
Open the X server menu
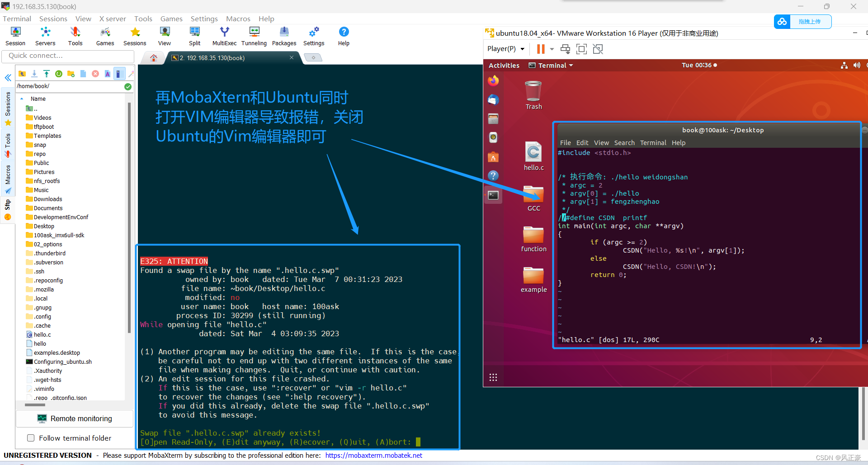point(113,19)
